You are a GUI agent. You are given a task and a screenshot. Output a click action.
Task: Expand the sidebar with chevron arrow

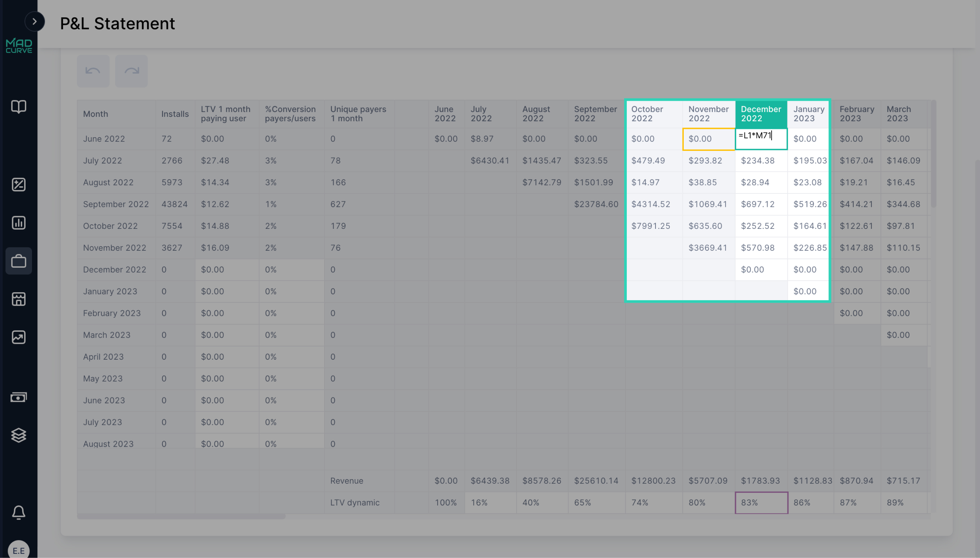34,21
